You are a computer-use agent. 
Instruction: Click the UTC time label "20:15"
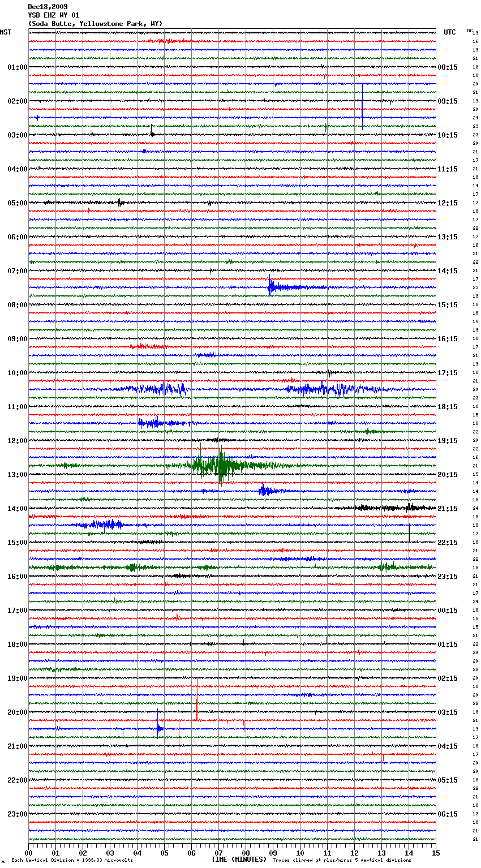click(448, 475)
